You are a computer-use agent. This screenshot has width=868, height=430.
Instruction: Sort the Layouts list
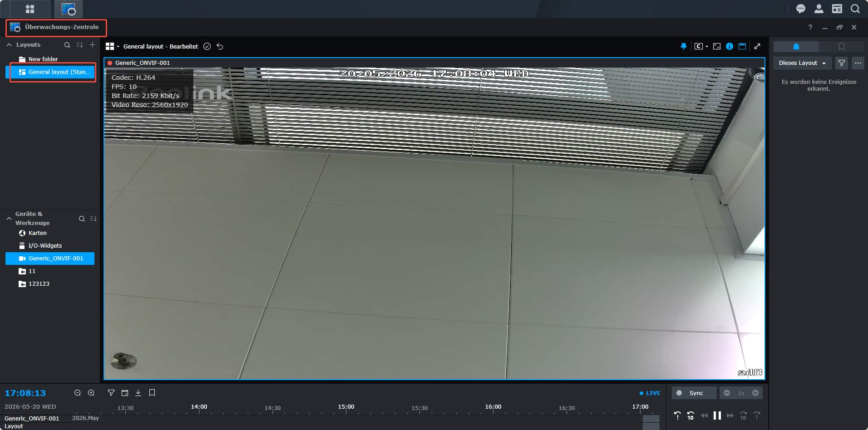(80, 45)
